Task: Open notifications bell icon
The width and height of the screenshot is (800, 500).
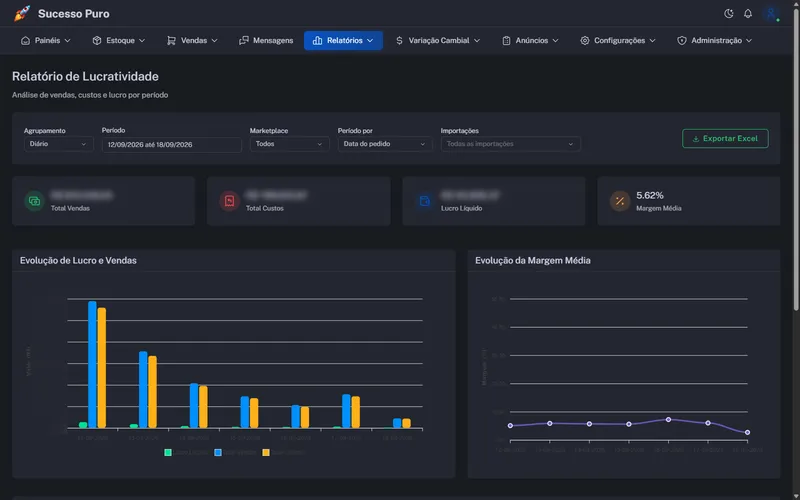Action: [747, 14]
